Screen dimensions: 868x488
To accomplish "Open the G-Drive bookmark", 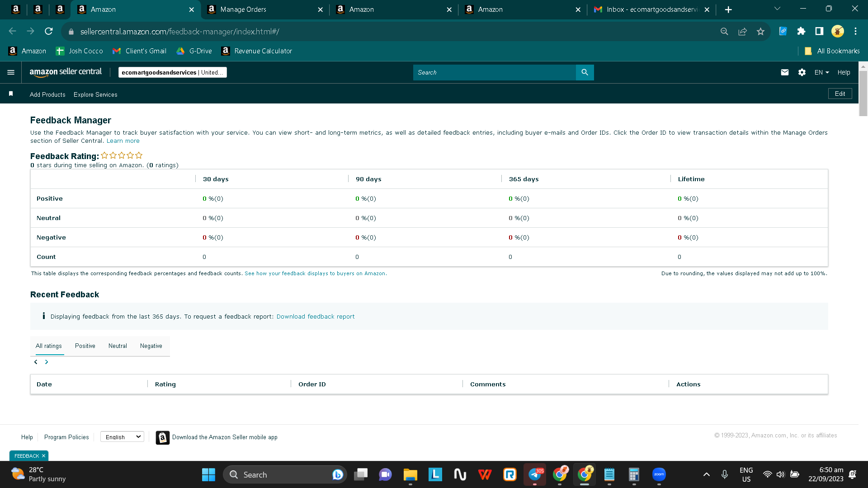I will pos(194,51).
